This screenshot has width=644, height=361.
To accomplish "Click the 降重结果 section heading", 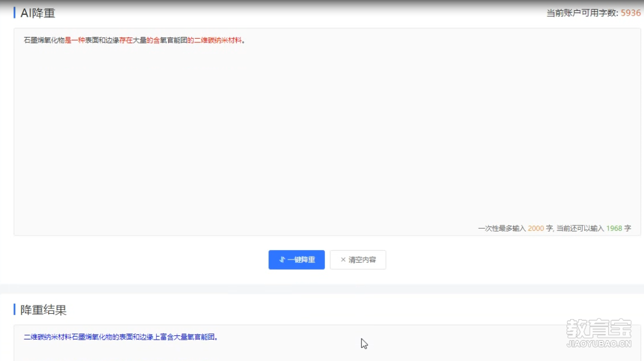I will pos(43,310).
